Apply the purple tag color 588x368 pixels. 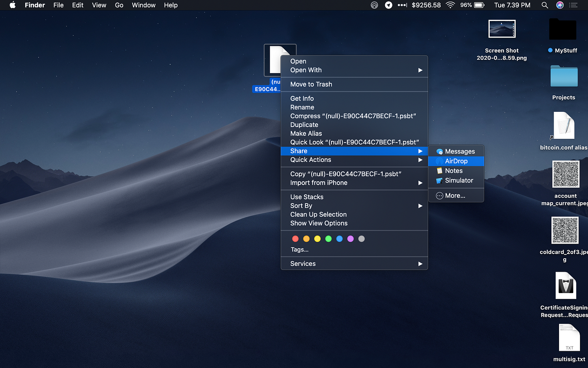[351, 239]
